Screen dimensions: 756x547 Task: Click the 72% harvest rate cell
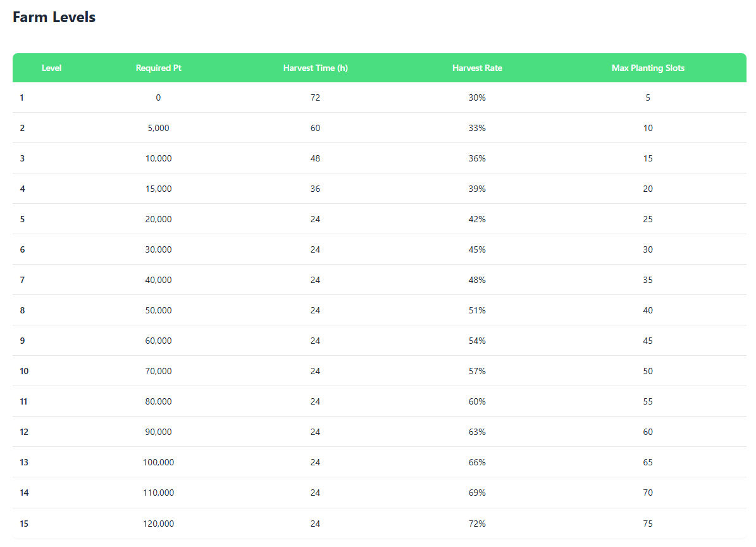coord(477,524)
